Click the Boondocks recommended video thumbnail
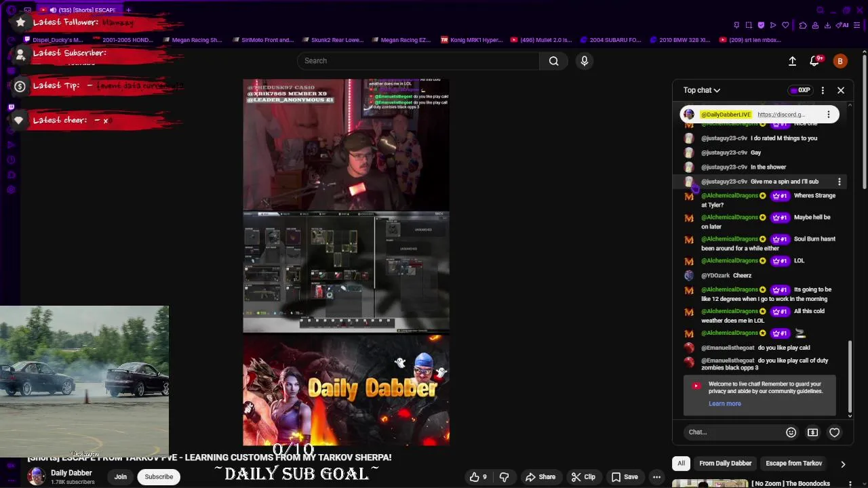Screen dimensions: 868x488 (x=710, y=484)
